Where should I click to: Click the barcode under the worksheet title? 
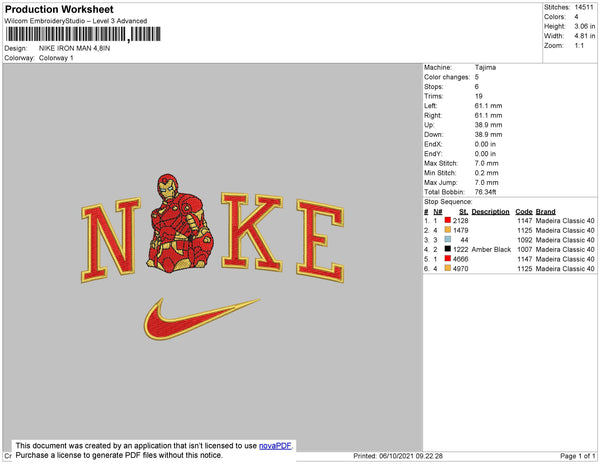tap(83, 34)
